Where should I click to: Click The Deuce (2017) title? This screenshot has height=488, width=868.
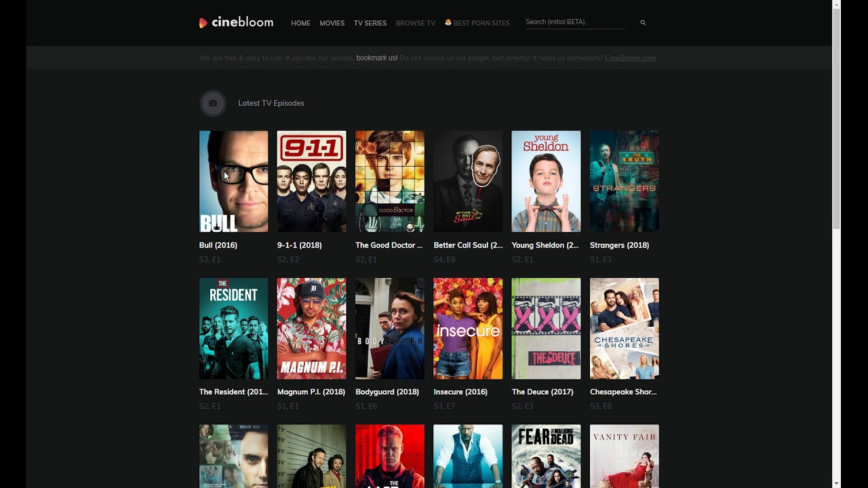click(x=542, y=392)
